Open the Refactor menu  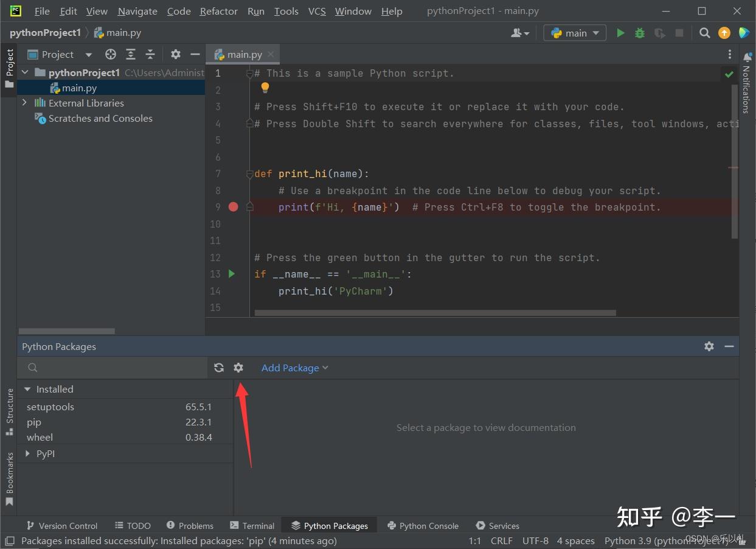[218, 11]
